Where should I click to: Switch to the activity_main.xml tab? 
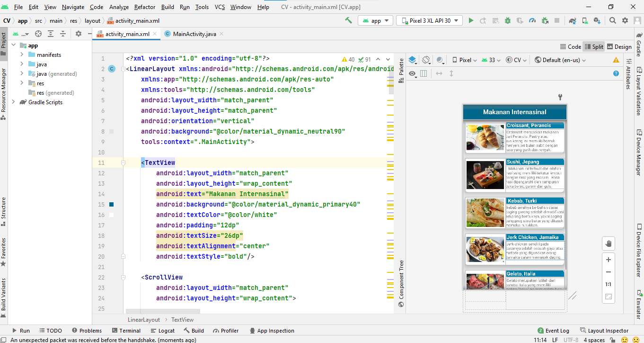coord(127,34)
